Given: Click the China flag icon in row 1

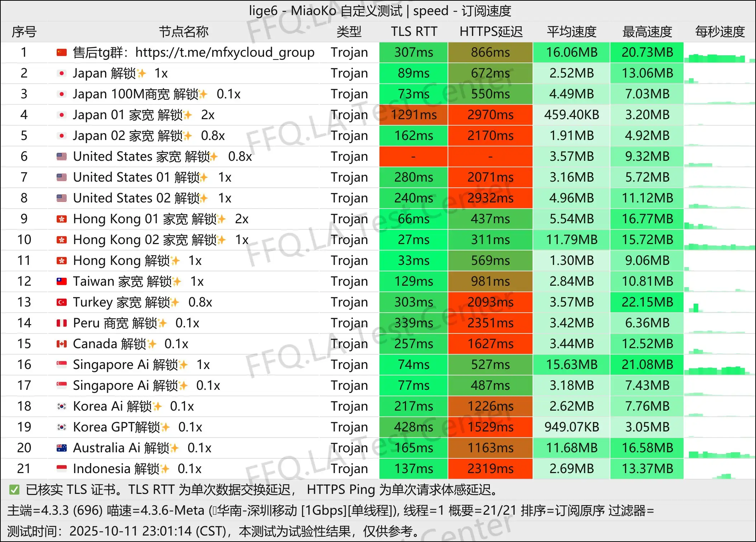Looking at the screenshot, I should 62,53.
